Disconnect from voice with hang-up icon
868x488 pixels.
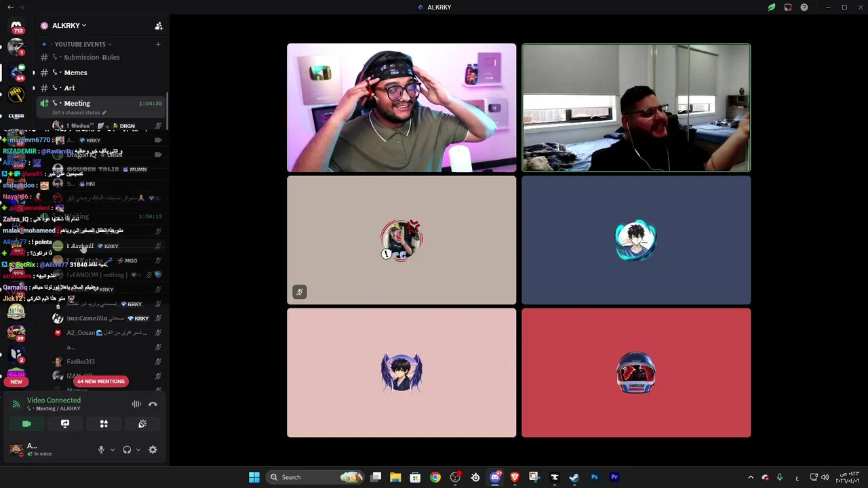point(153,404)
